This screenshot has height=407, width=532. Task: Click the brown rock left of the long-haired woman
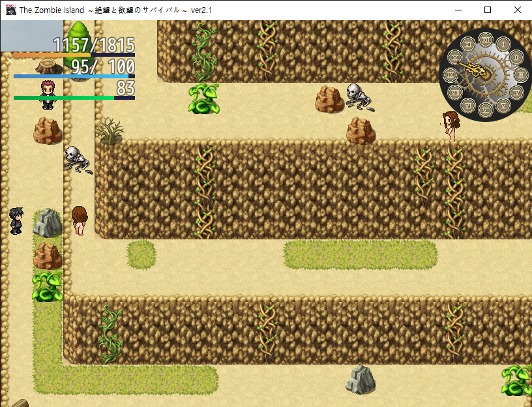point(361,130)
